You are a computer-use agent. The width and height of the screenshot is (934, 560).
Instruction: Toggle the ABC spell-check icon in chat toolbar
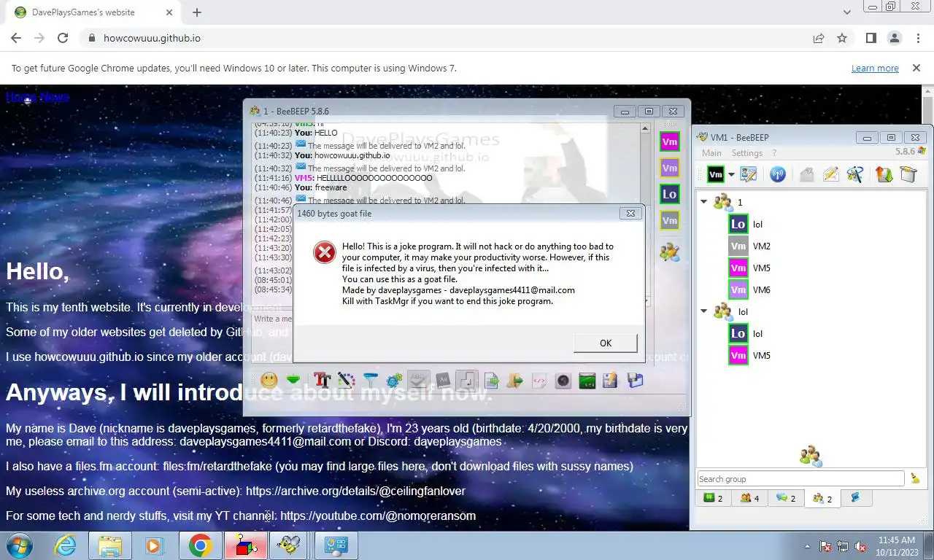coord(418,380)
